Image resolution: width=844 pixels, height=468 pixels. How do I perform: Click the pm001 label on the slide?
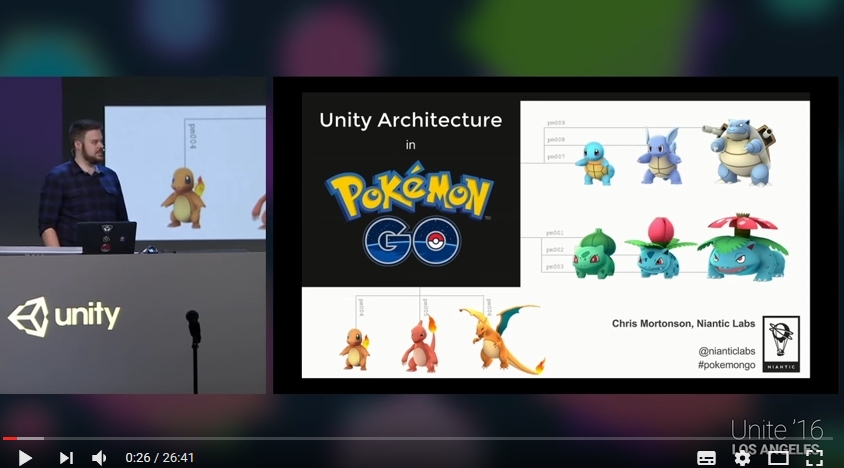[555, 233]
